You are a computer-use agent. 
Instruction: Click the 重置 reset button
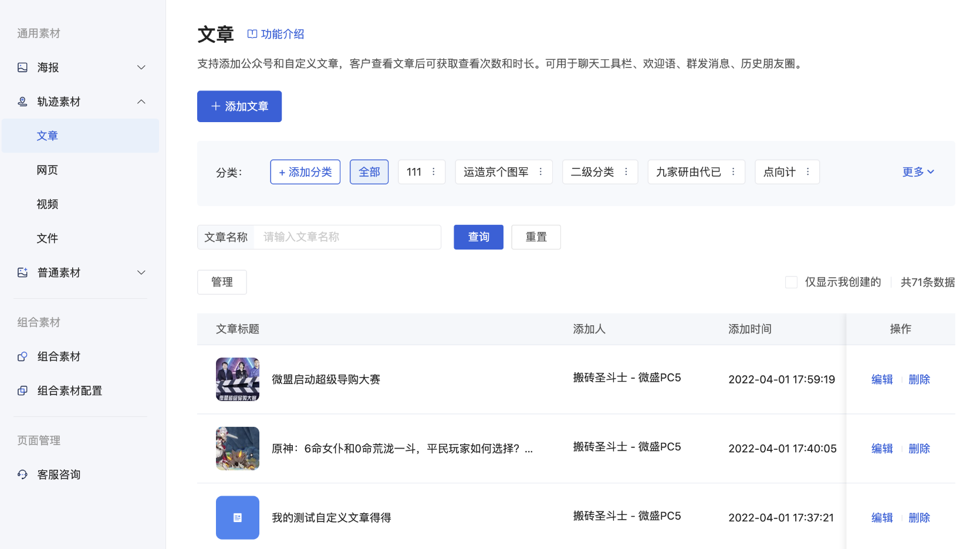tap(536, 237)
